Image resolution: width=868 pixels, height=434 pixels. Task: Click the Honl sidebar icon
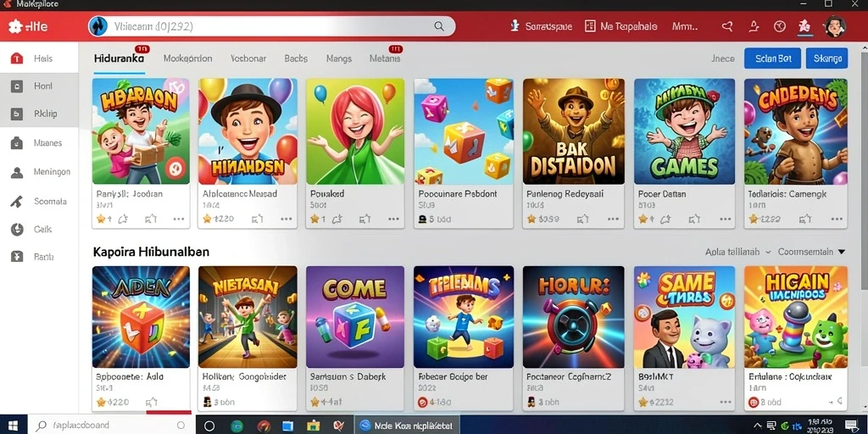coord(17,86)
